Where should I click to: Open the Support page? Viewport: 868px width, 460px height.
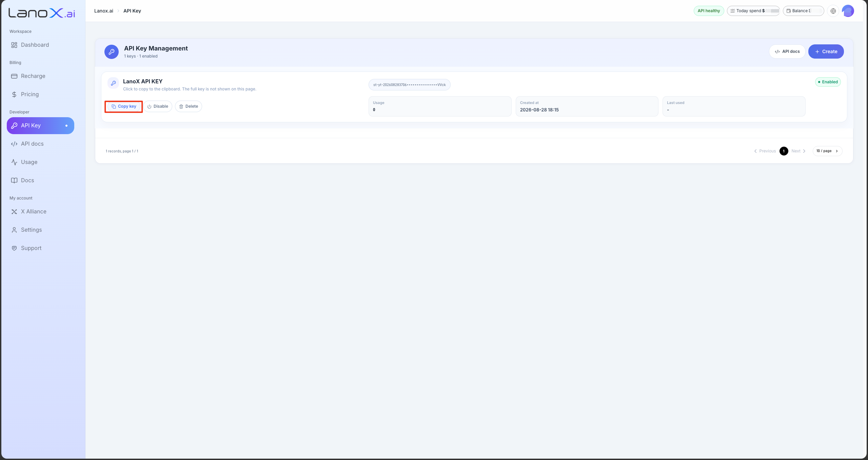(x=40, y=248)
